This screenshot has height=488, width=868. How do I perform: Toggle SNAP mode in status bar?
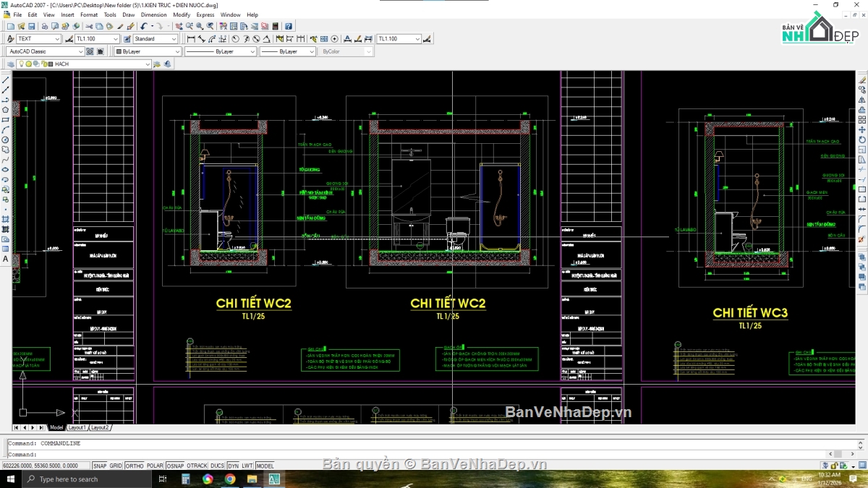point(99,466)
